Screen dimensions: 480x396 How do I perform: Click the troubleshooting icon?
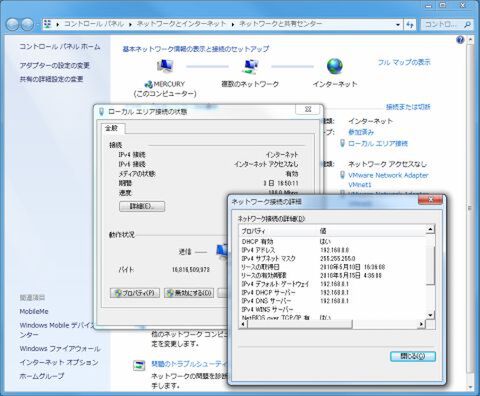pyautogui.click(x=139, y=365)
